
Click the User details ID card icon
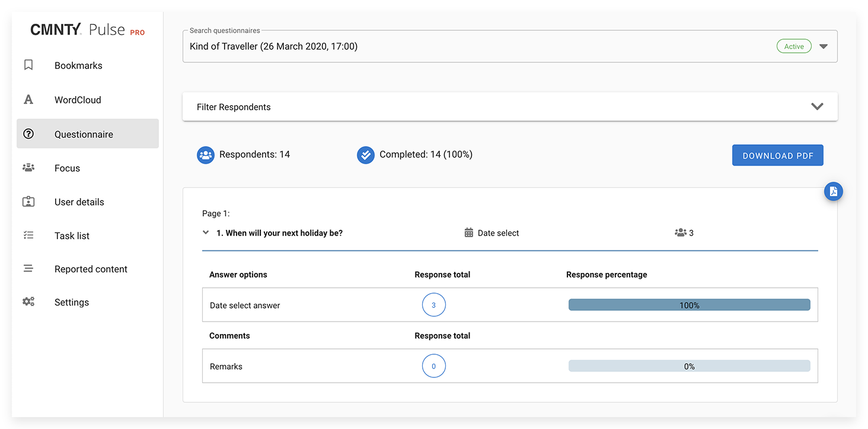click(x=28, y=202)
